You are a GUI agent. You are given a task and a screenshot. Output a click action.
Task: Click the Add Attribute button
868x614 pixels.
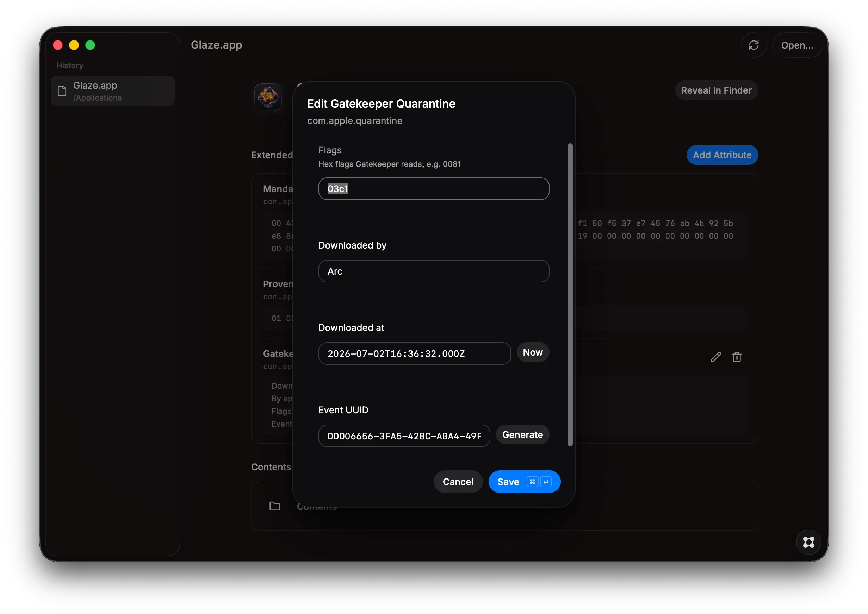click(722, 155)
